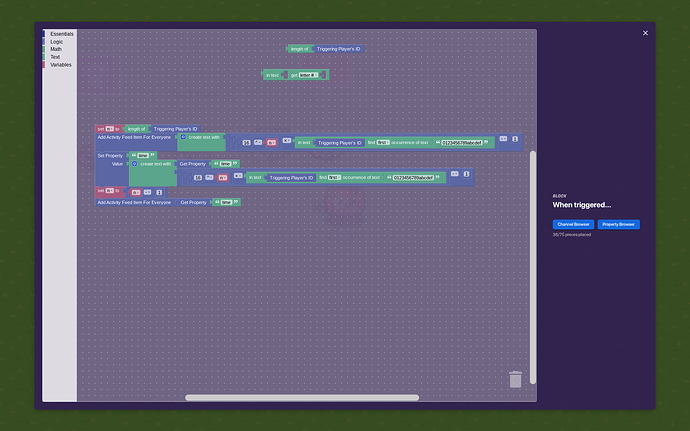Select last 'Add Activity Feed Item For Everyone' block

[x=134, y=203]
